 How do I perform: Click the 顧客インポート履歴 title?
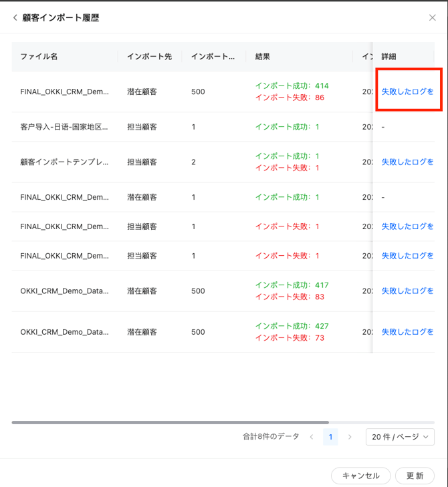(61, 18)
